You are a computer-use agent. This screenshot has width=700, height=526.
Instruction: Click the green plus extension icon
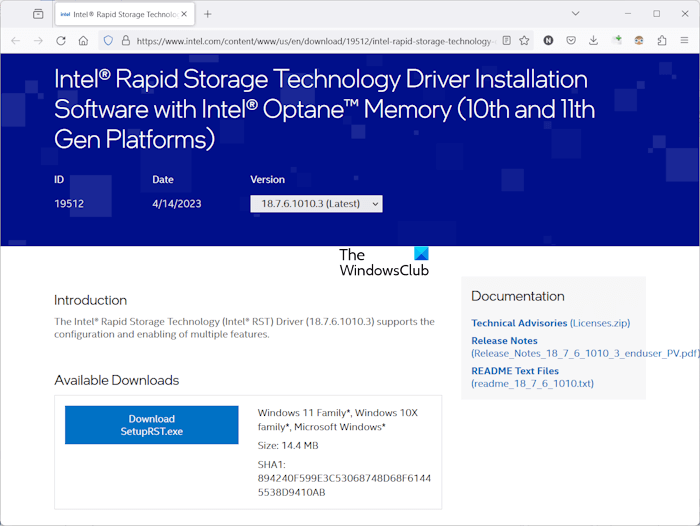(617, 41)
